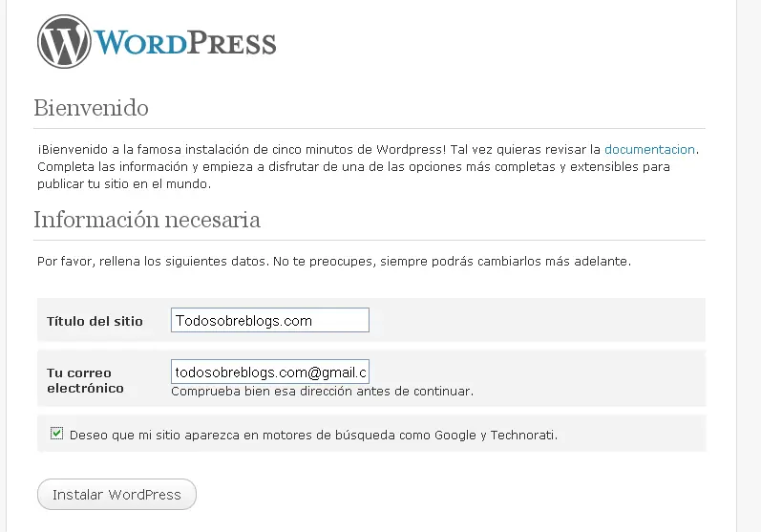This screenshot has width=761, height=532.
Task: Click the Instalar WordPress button
Action: pyautogui.click(x=116, y=494)
